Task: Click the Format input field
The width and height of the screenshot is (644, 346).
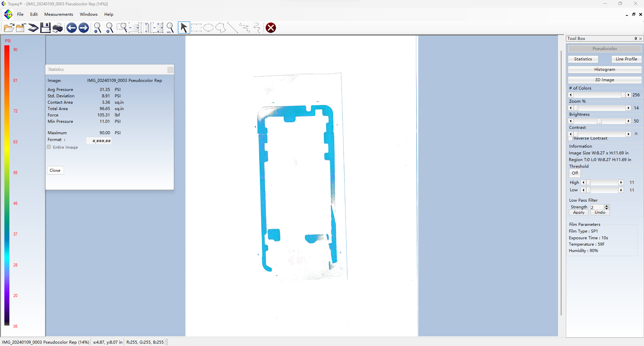Action: (x=99, y=141)
